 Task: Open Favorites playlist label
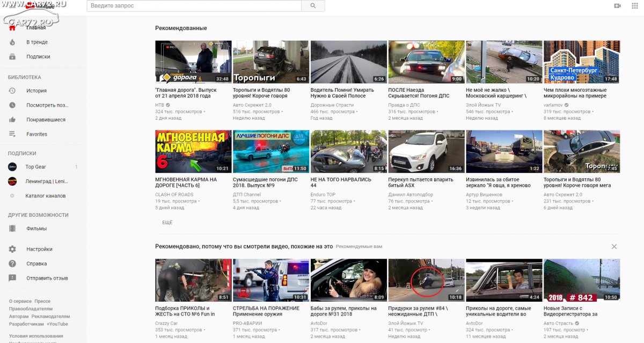36,134
